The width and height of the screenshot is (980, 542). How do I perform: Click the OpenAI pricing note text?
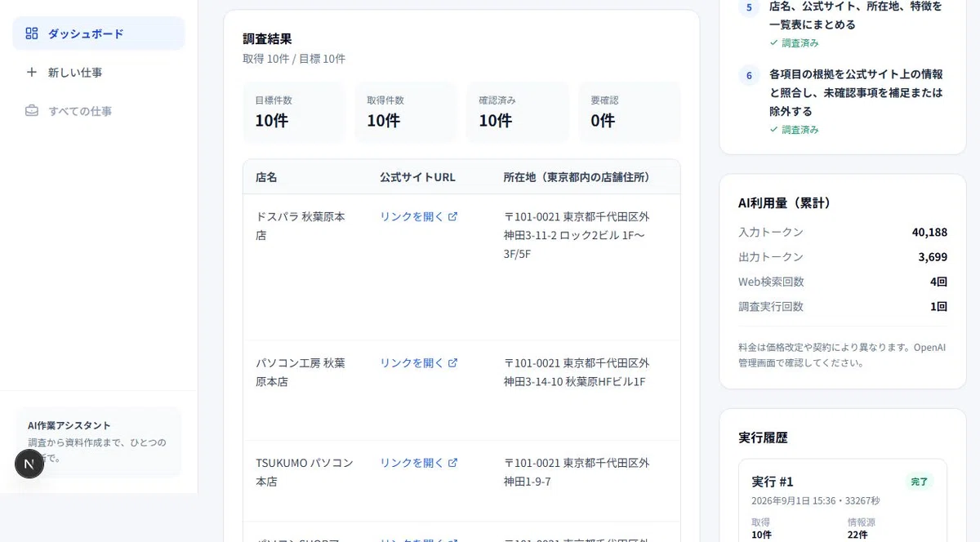(x=842, y=355)
